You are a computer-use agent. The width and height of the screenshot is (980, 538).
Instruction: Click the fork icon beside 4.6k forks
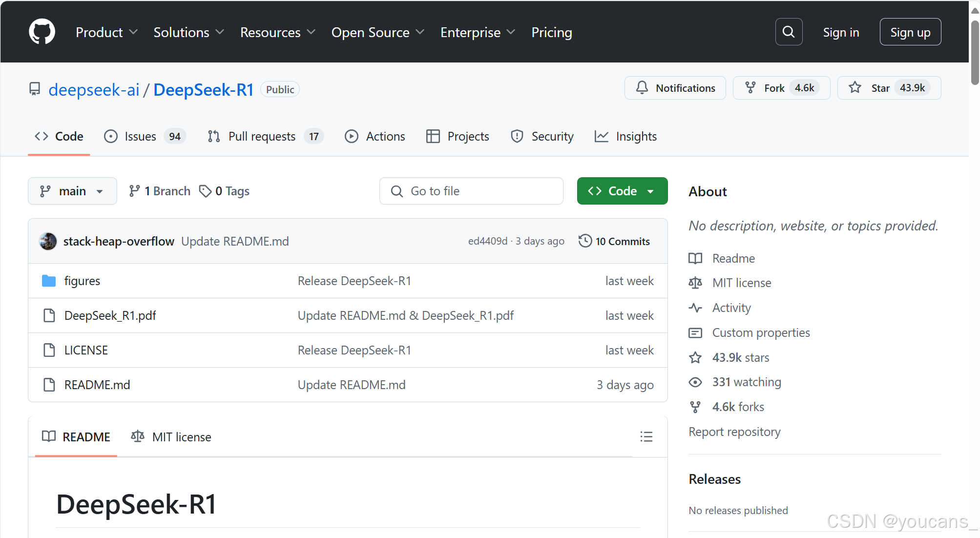pyautogui.click(x=695, y=407)
